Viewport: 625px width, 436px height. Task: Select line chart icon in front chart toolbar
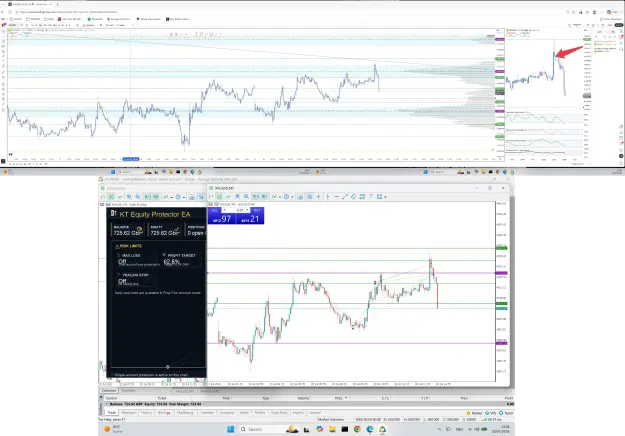point(228,196)
